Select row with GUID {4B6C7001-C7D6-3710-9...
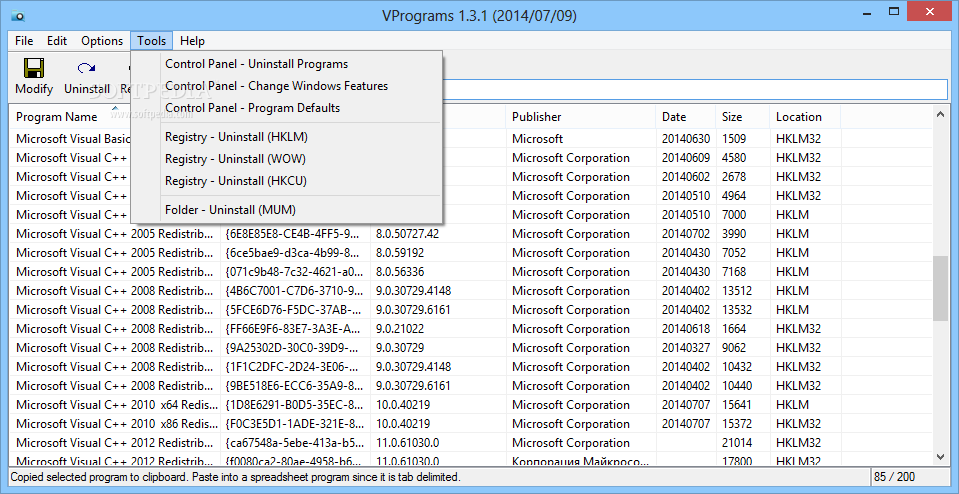Viewport: 959px width, 494px height. tap(471, 290)
